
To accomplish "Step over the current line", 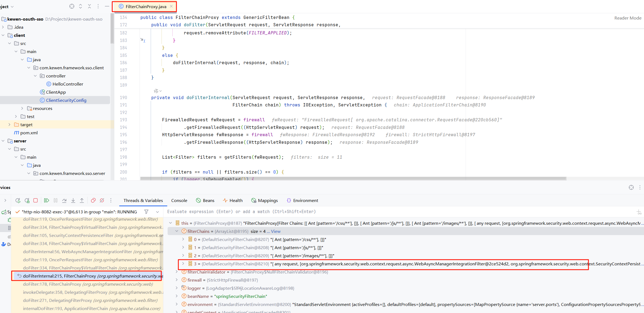I will click(64, 200).
